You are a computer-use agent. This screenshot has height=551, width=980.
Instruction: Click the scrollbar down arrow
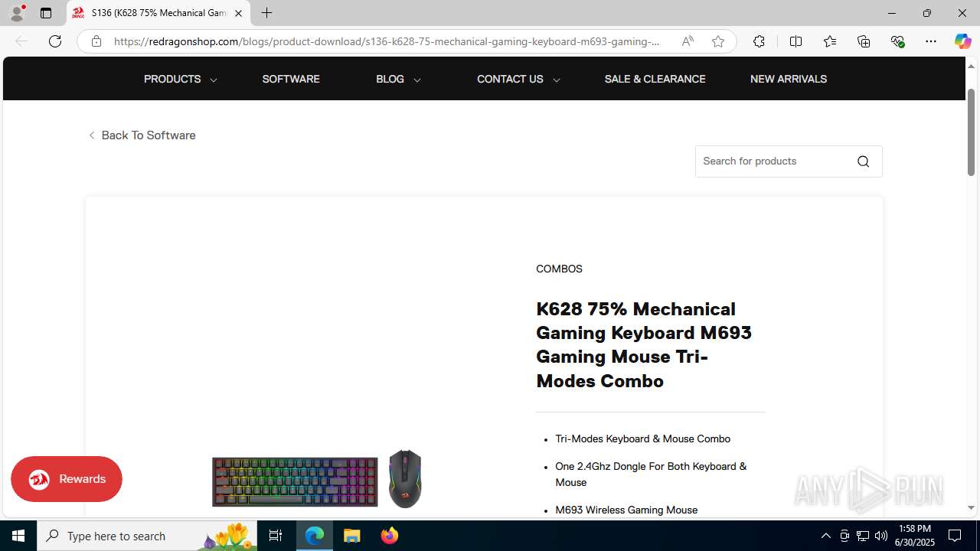pos(971,507)
